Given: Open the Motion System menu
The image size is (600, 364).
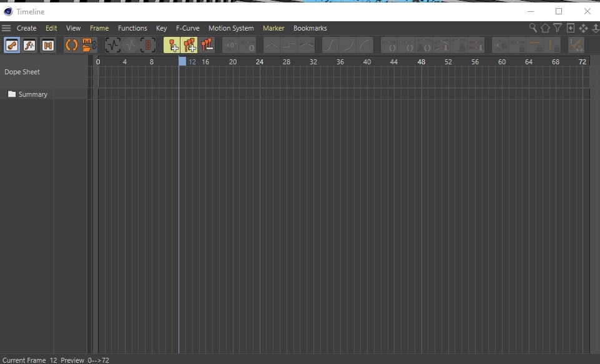Looking at the screenshot, I should pos(231,28).
